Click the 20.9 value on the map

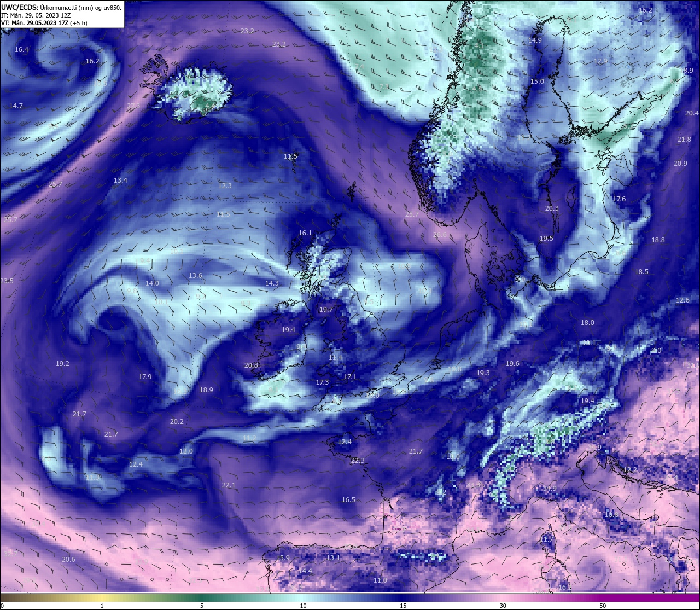(680, 164)
